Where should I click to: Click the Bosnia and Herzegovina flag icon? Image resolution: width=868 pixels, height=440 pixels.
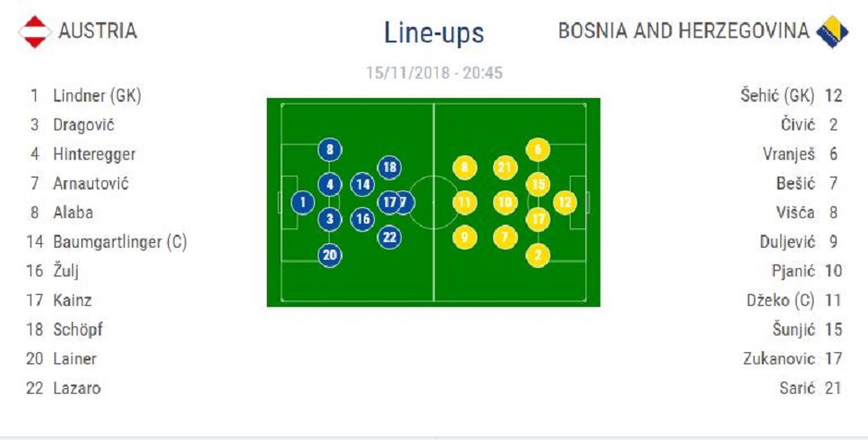(832, 31)
